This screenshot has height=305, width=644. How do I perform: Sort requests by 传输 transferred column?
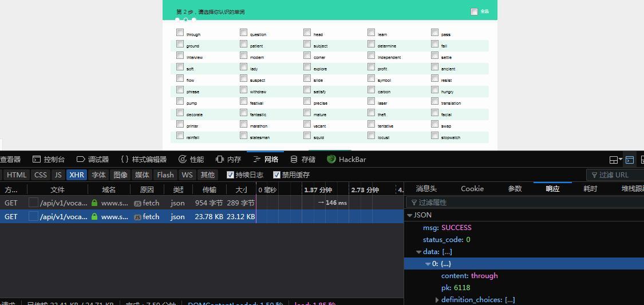click(x=210, y=189)
